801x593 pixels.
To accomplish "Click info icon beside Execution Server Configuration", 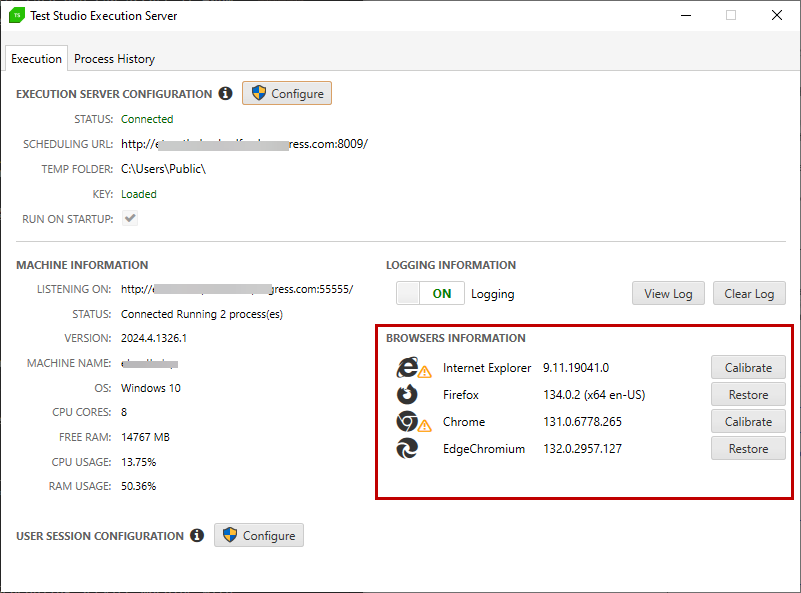I will pos(225,93).
